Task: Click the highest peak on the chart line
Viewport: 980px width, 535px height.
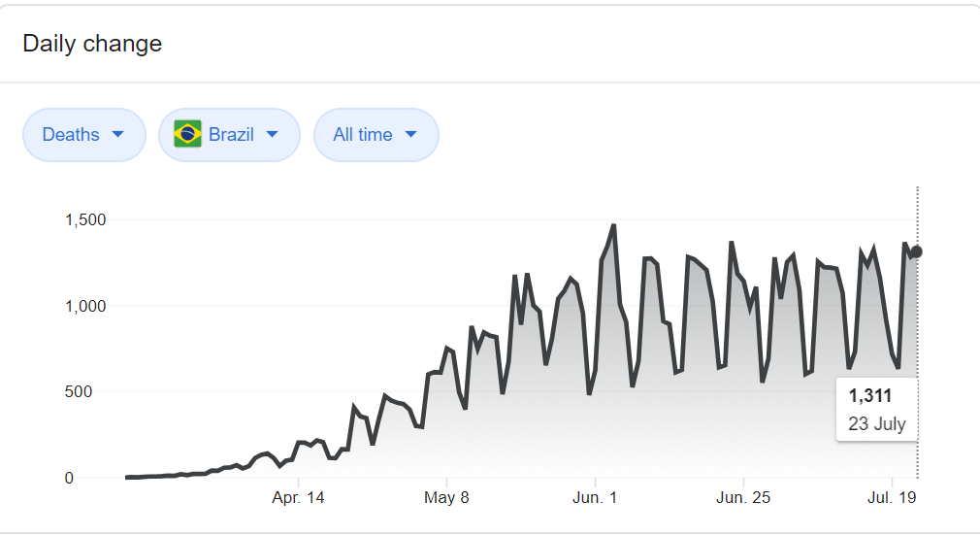Action: pos(613,225)
